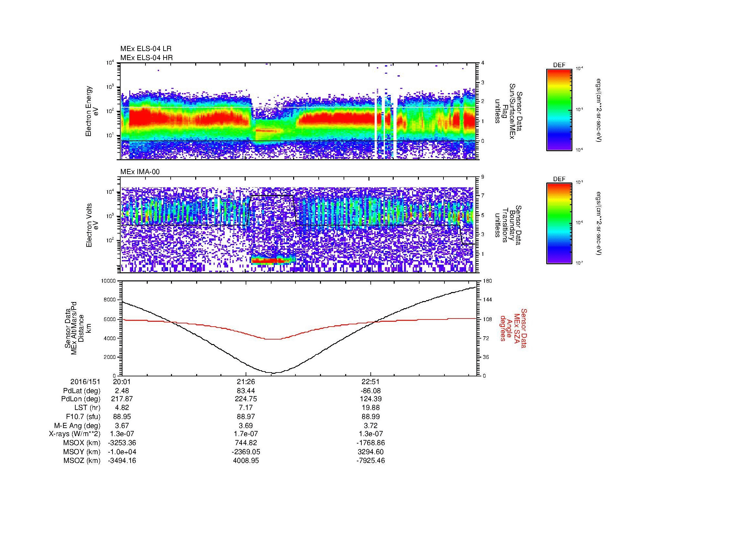
Task: Click the red SZA curve at its minimum
Action: pyautogui.click(x=273, y=339)
